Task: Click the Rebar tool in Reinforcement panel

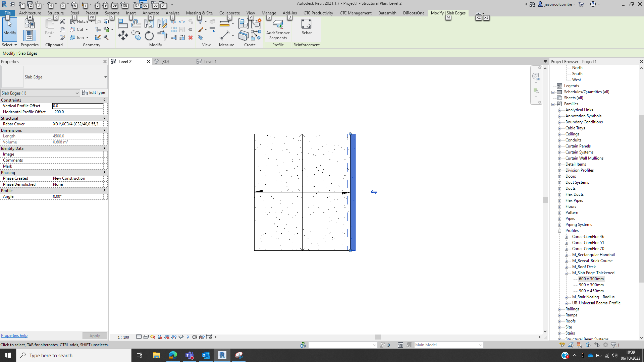Action: coord(306,27)
